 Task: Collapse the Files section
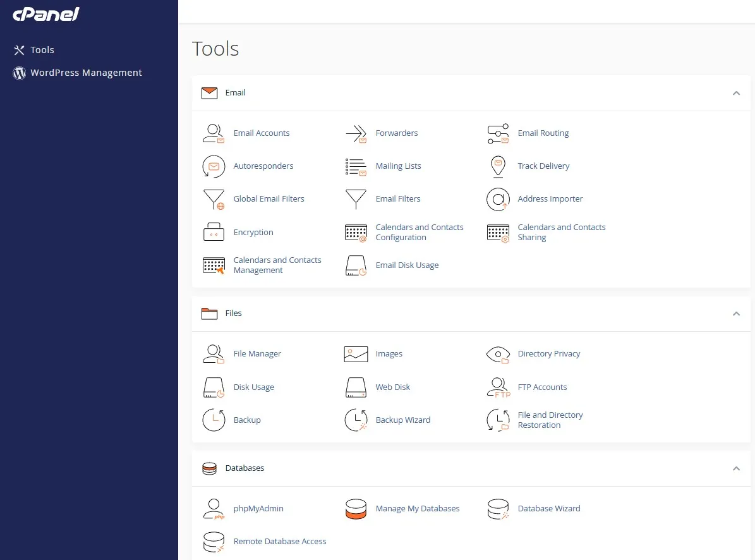pyautogui.click(x=736, y=313)
